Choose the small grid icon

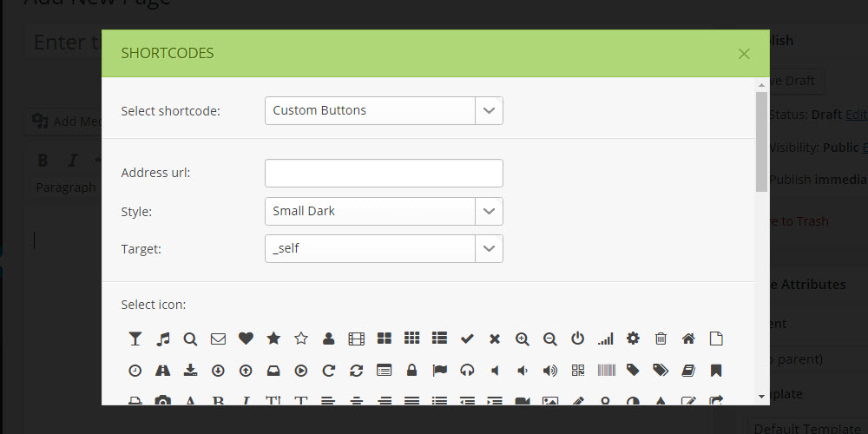coord(411,339)
